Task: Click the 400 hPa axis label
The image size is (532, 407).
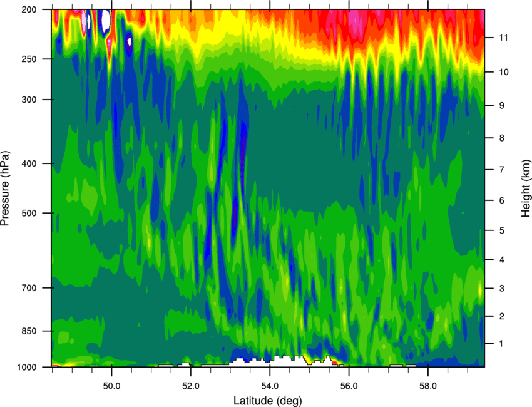Action: click(x=29, y=163)
